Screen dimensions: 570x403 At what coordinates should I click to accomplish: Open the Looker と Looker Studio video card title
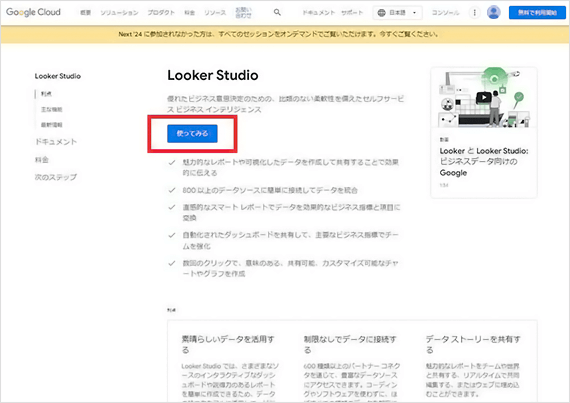coord(483,162)
